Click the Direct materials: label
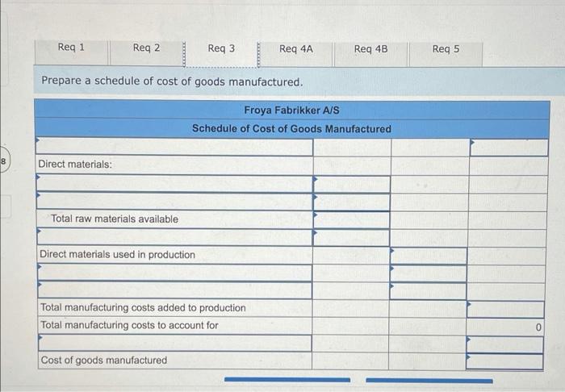This screenshot has height=392, width=565. (75, 165)
